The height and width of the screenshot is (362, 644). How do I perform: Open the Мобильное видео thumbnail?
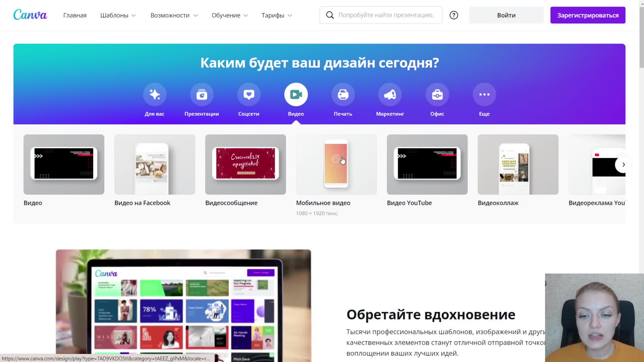[x=336, y=165]
